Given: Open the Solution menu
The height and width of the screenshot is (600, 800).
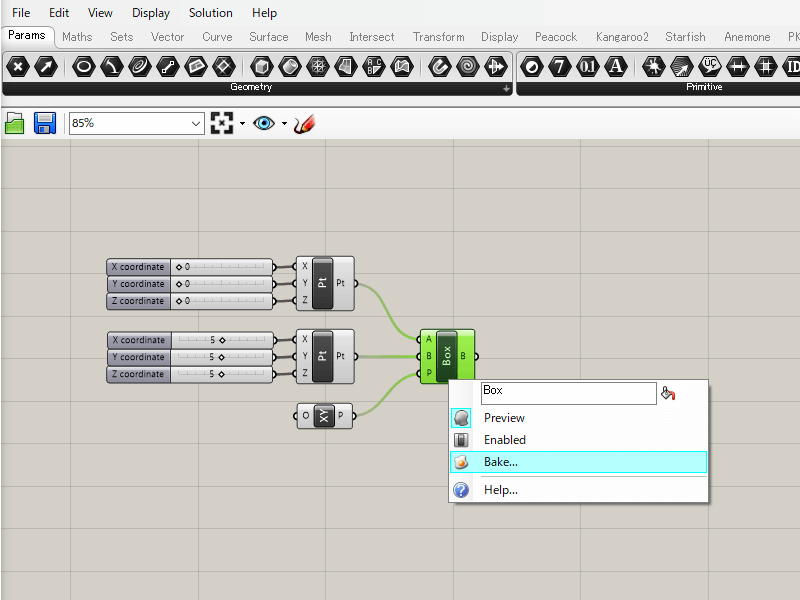Looking at the screenshot, I should coord(210,13).
